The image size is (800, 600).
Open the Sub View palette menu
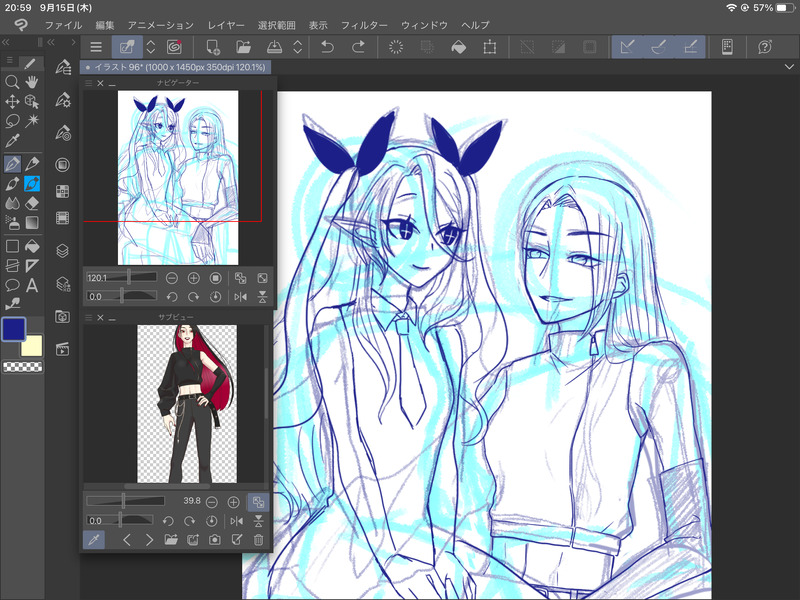pyautogui.click(x=89, y=317)
